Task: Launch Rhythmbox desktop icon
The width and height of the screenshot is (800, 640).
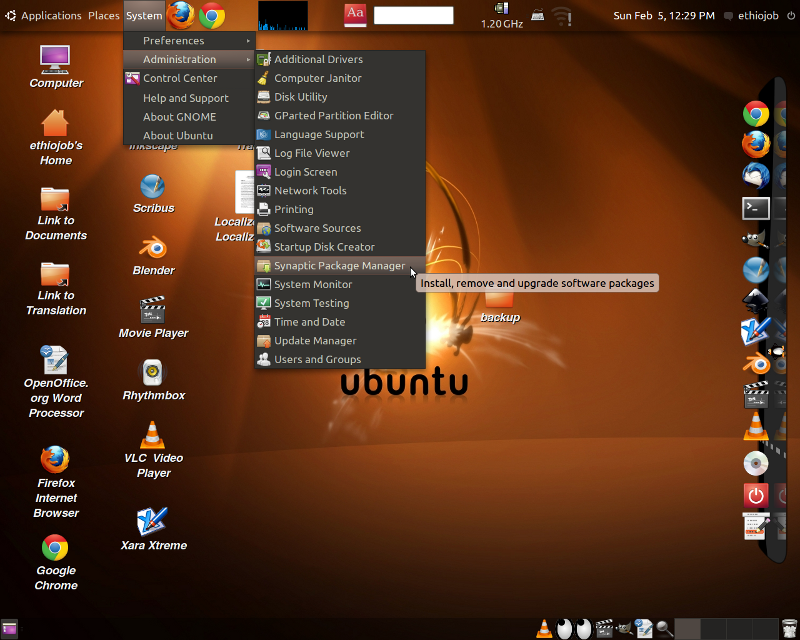Action: pos(153,380)
